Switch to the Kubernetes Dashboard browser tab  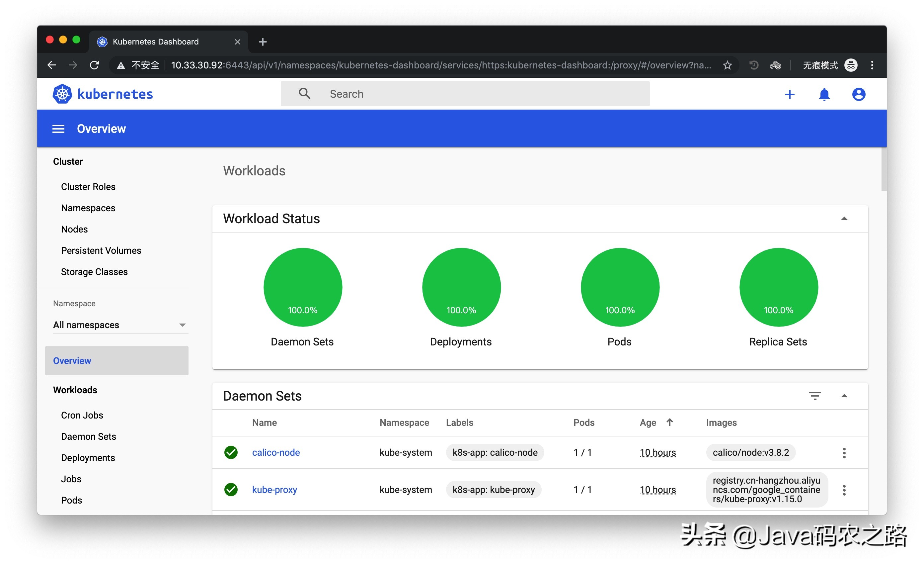(156, 42)
